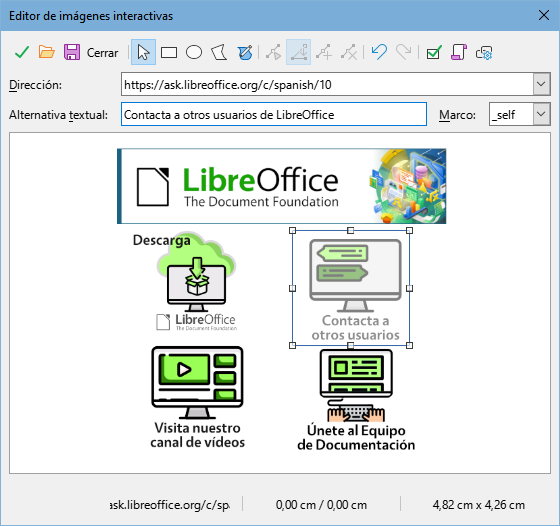Redo the last undone action
The height and width of the screenshot is (526, 560).
[404, 52]
